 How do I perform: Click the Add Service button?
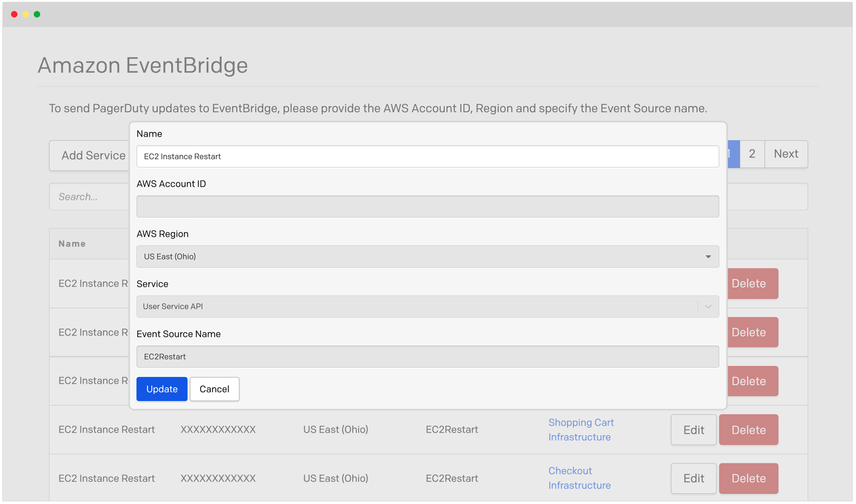pos(93,155)
